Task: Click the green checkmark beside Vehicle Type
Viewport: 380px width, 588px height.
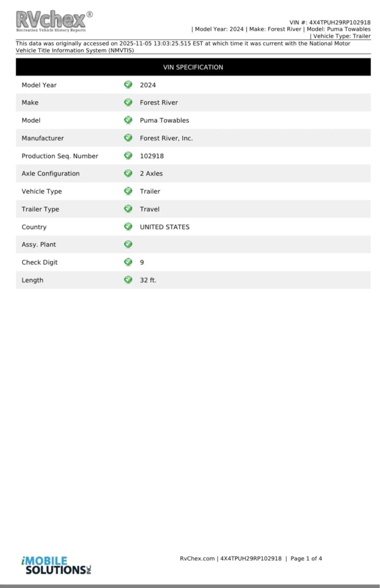Action: coord(128,191)
